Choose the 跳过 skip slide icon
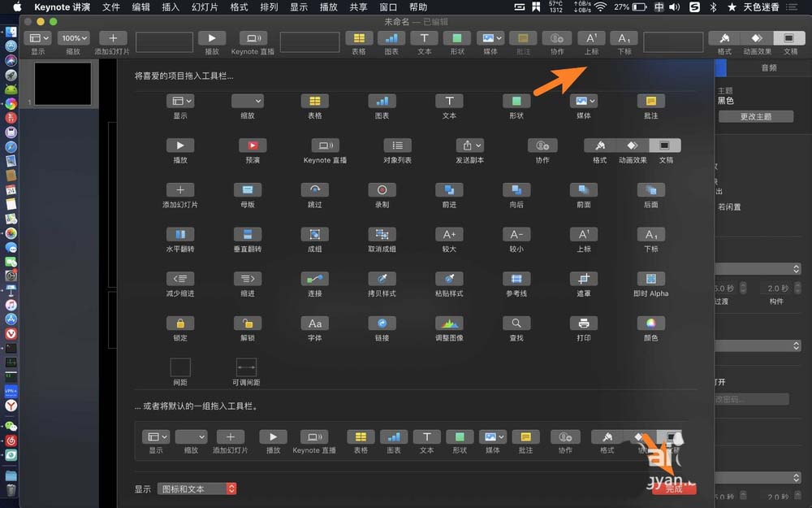The width and height of the screenshot is (812, 508). (x=315, y=190)
